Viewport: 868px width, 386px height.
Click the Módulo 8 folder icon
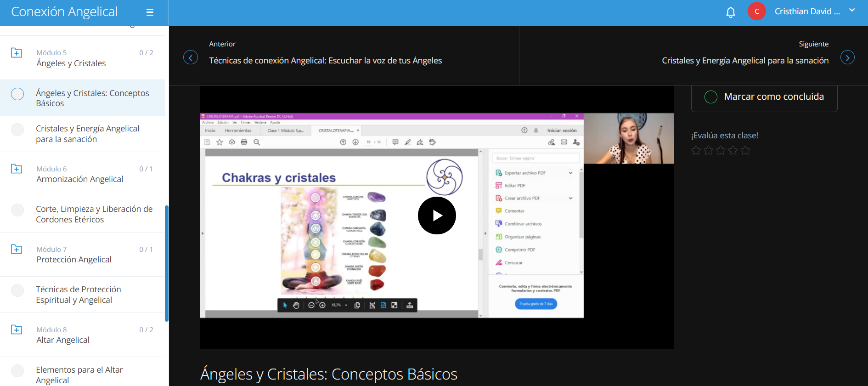tap(17, 330)
